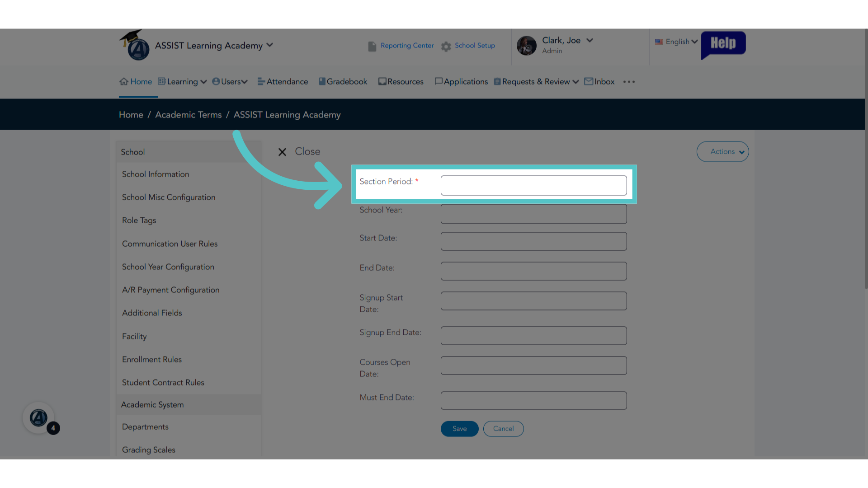Click Academic Terms breadcrumb link
The height and width of the screenshot is (488, 868).
(189, 115)
